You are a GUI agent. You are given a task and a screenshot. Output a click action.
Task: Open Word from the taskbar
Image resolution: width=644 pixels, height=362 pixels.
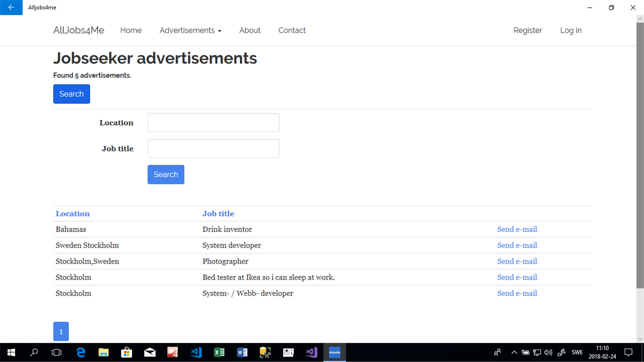pyautogui.click(x=242, y=353)
